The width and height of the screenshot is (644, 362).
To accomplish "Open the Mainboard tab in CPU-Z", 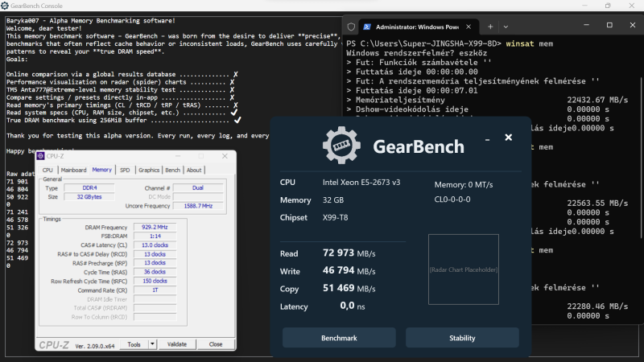I will (x=73, y=170).
